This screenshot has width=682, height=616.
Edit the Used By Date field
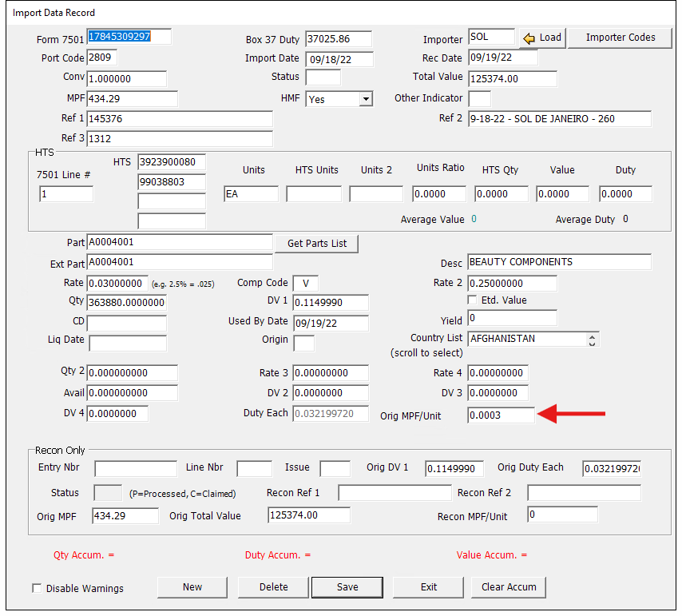click(331, 324)
